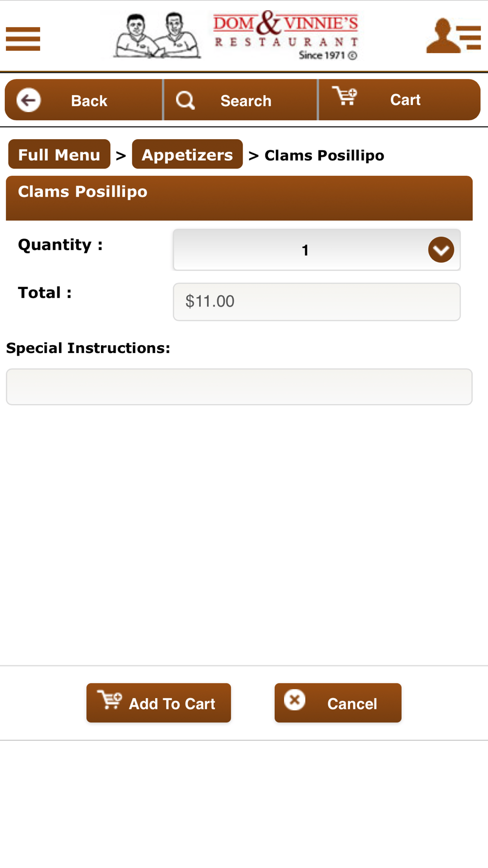Click the Clams Posillipo header bar

pyautogui.click(x=239, y=198)
